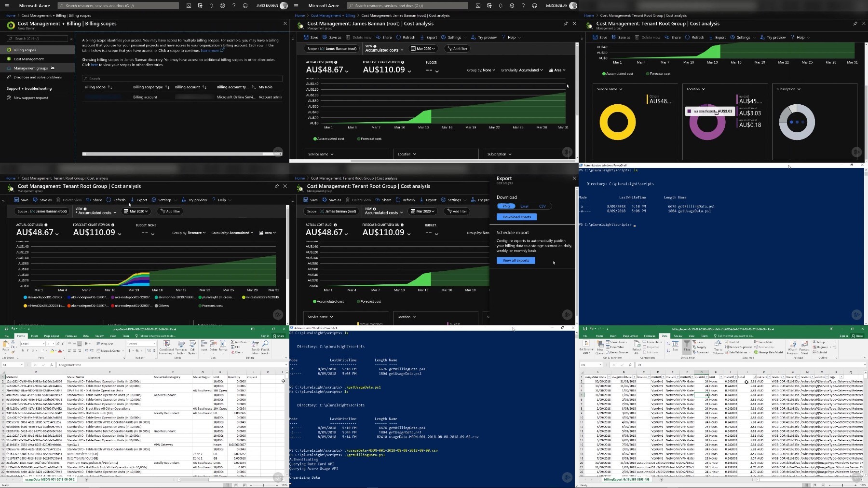Open the Page Layout tab in usageData Excel

tap(52, 336)
